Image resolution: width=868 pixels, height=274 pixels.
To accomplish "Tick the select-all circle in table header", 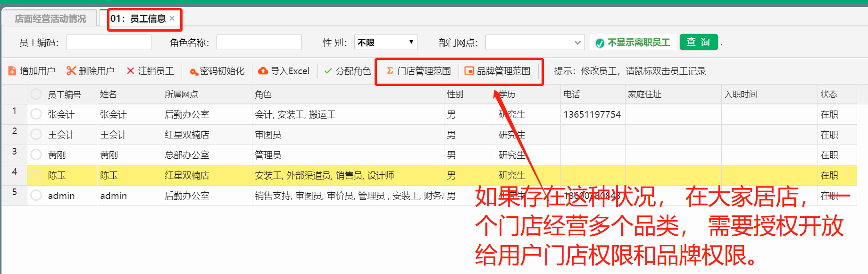I will (x=36, y=94).
